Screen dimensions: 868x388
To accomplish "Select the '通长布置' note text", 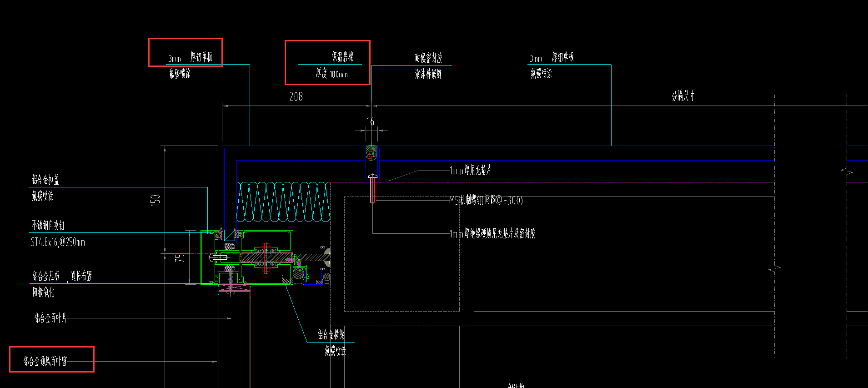I will click(x=81, y=276).
